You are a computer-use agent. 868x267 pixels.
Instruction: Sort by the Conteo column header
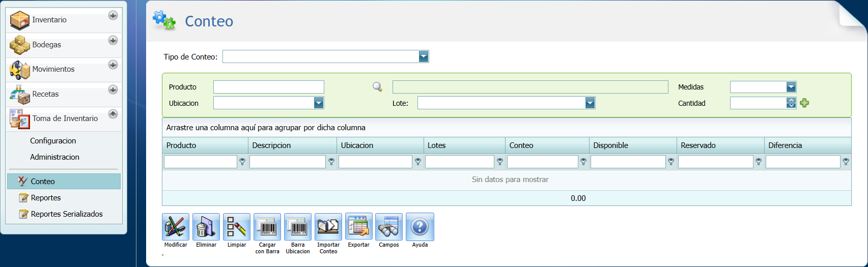tap(547, 145)
